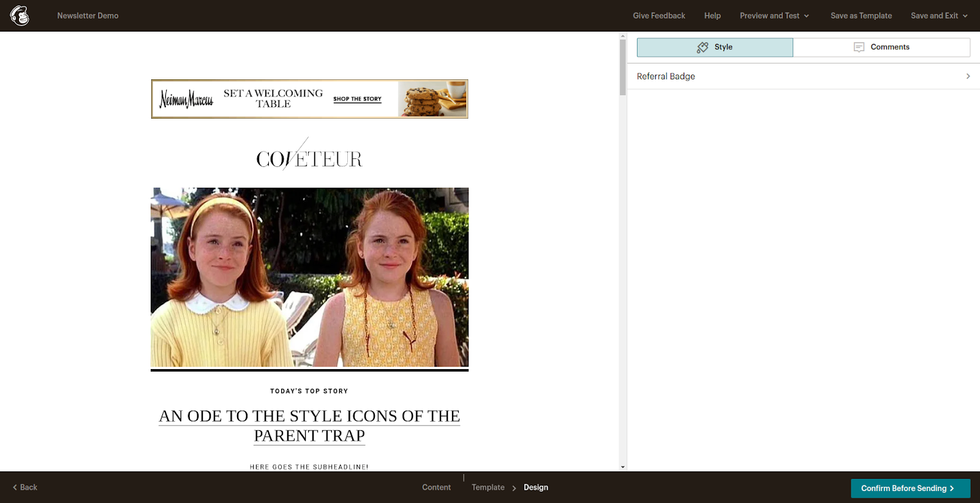Open the Help menu

(712, 16)
